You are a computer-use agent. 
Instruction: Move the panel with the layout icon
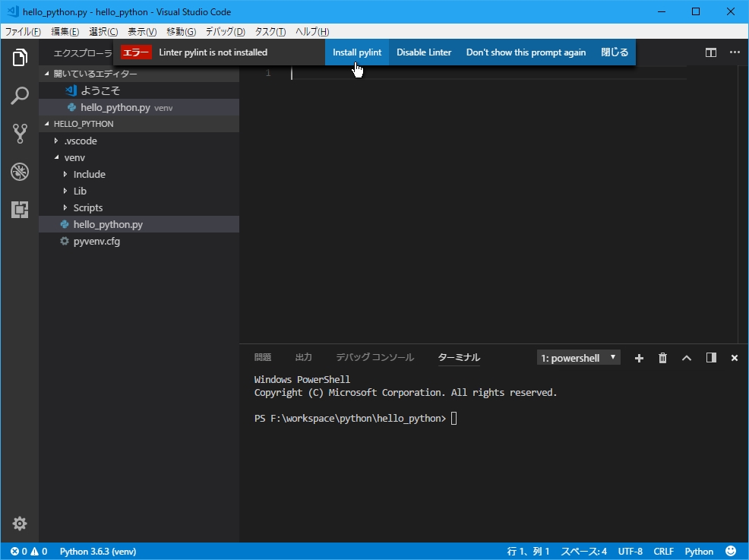[x=711, y=357]
